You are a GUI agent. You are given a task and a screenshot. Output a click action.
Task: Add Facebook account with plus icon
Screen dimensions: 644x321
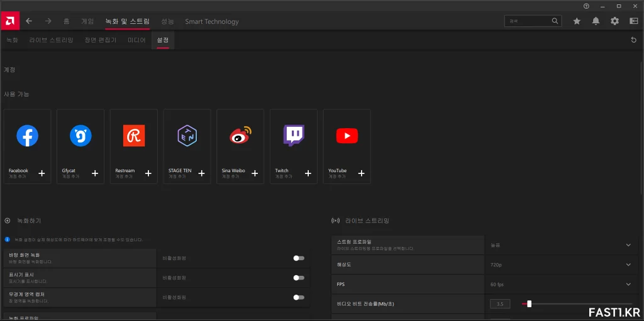(x=42, y=173)
